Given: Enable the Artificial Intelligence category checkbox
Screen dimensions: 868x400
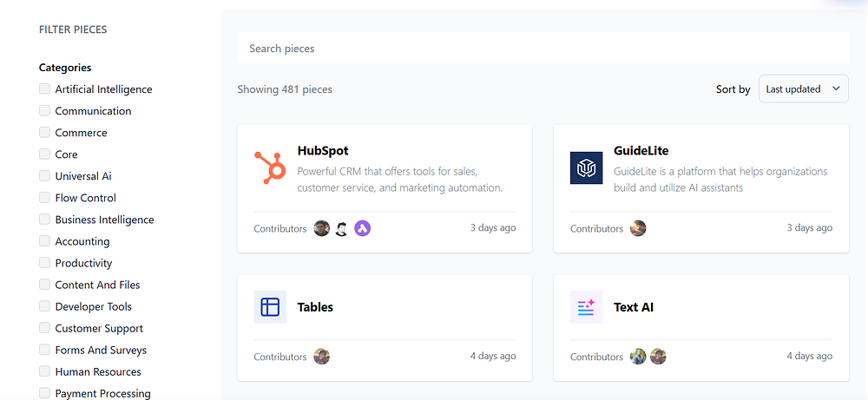Looking at the screenshot, I should point(45,89).
